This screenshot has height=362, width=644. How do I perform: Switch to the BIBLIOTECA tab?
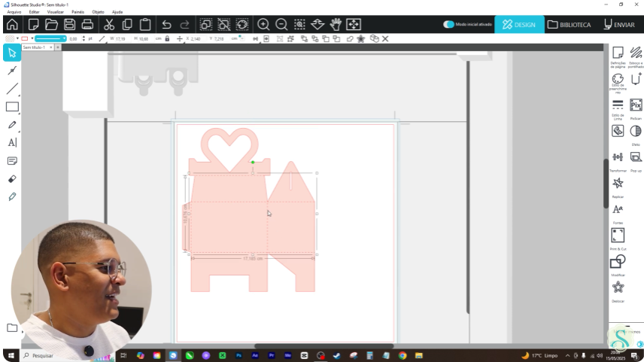coord(570,25)
